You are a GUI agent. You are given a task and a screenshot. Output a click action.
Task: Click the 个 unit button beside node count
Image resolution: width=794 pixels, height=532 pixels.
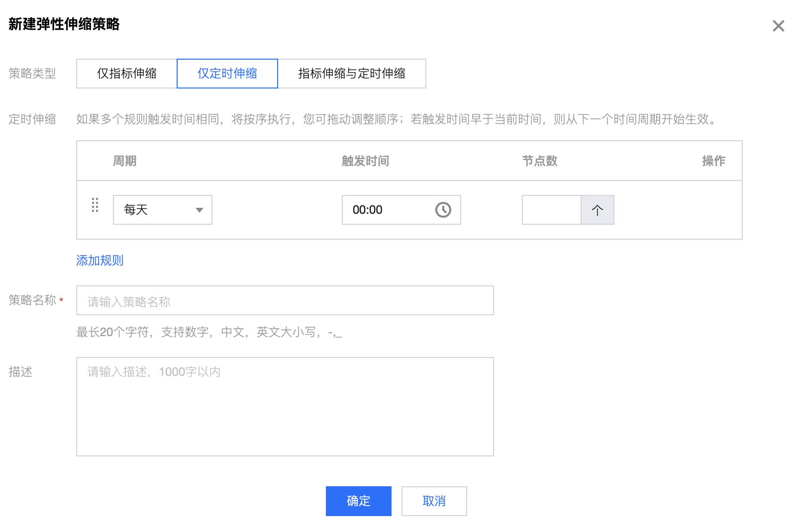[x=597, y=210]
